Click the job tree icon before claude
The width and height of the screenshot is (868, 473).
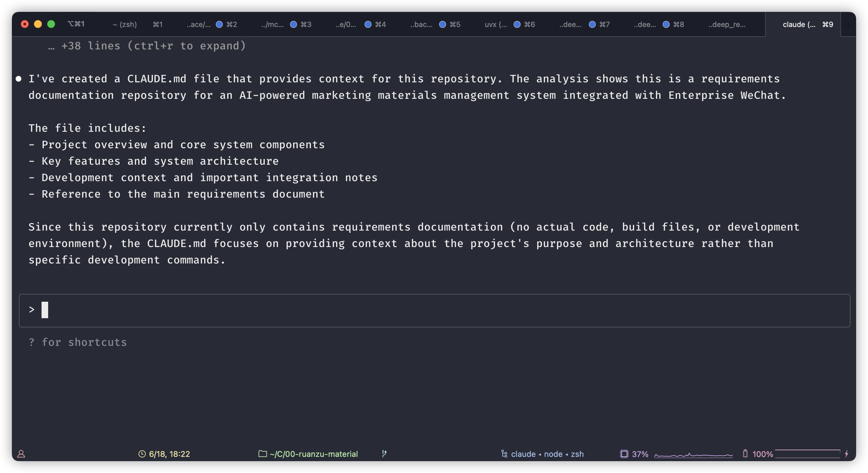[504, 454]
